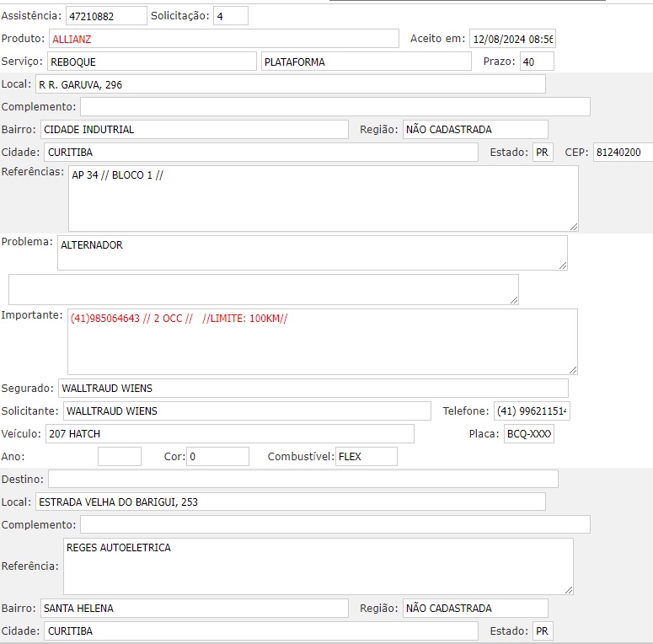Click the Solicitação number field
This screenshot has width=653, height=644.
click(231, 16)
